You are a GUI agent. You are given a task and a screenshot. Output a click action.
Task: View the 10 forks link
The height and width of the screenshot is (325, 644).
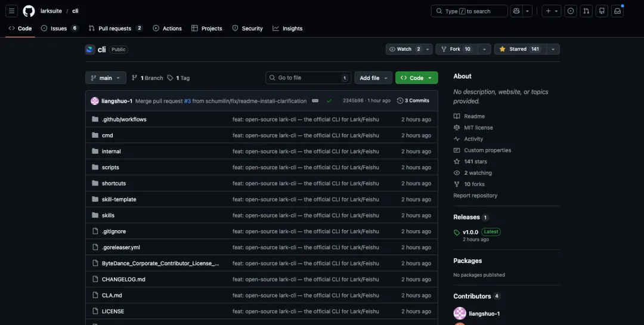click(x=469, y=184)
